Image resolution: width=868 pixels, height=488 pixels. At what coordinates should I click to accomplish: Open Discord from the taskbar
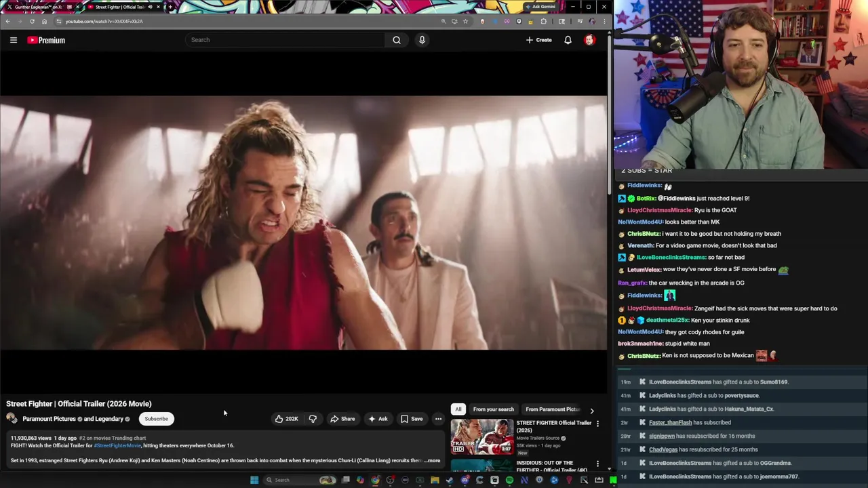(465, 480)
